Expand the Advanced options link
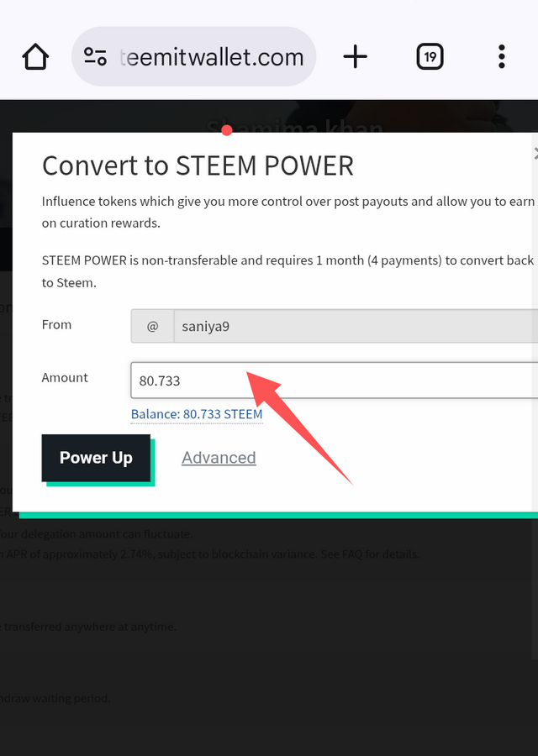 click(219, 458)
